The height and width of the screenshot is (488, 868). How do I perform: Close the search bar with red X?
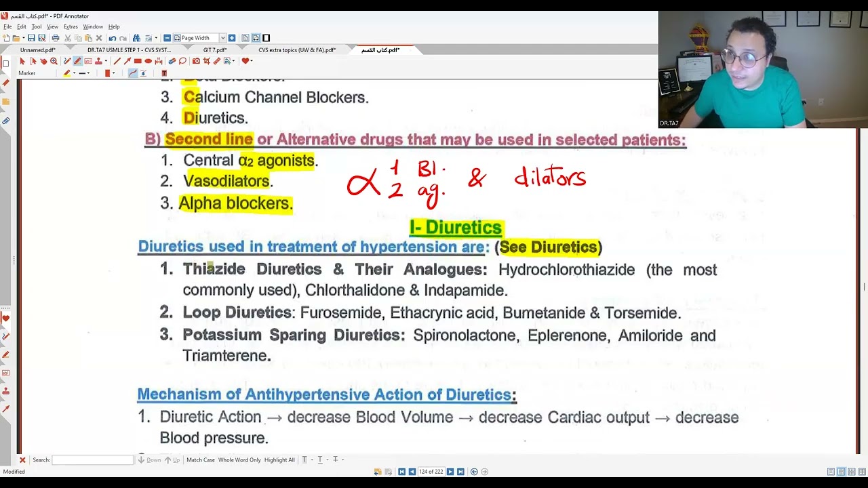pyautogui.click(x=22, y=460)
